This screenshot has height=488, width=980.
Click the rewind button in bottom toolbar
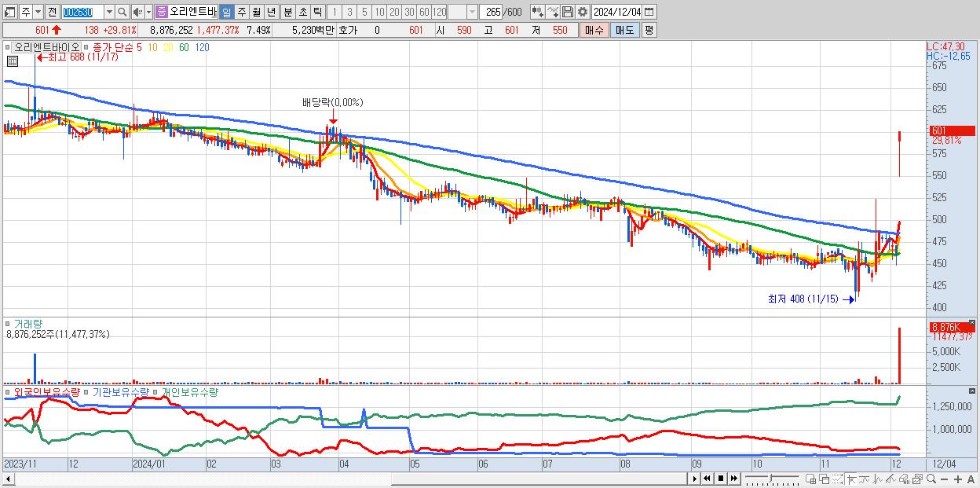coord(707,479)
